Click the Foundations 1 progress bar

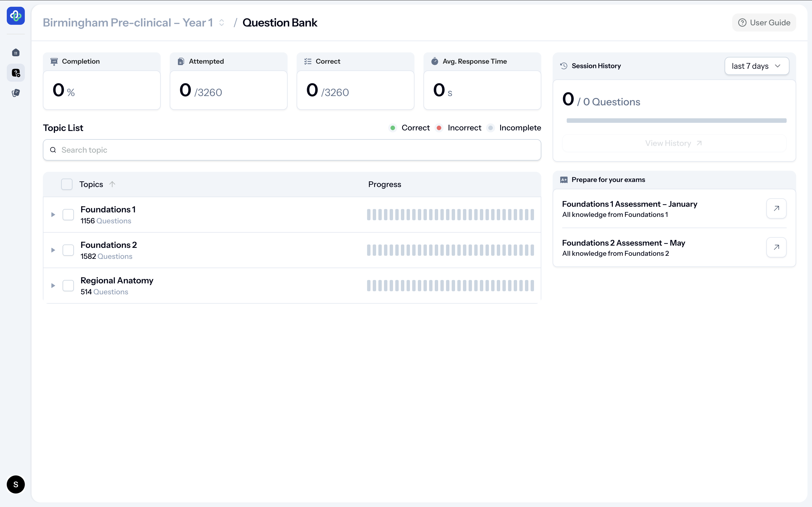pyautogui.click(x=450, y=215)
